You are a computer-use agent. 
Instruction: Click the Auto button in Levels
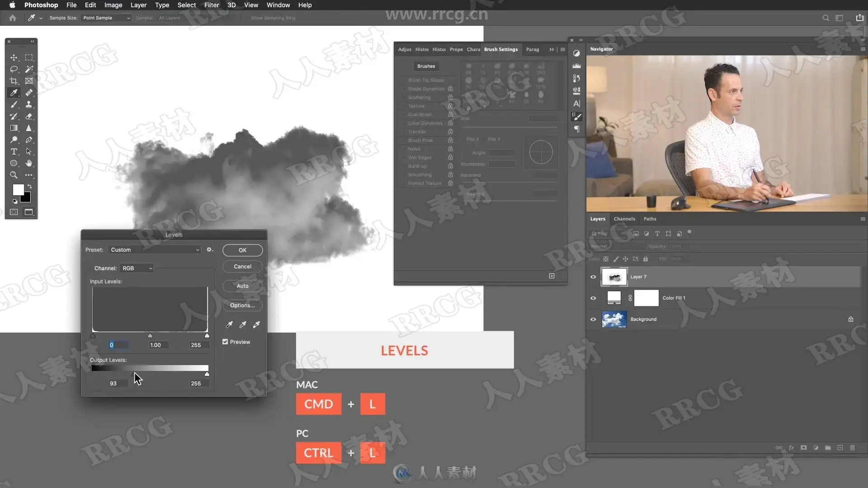(x=242, y=286)
